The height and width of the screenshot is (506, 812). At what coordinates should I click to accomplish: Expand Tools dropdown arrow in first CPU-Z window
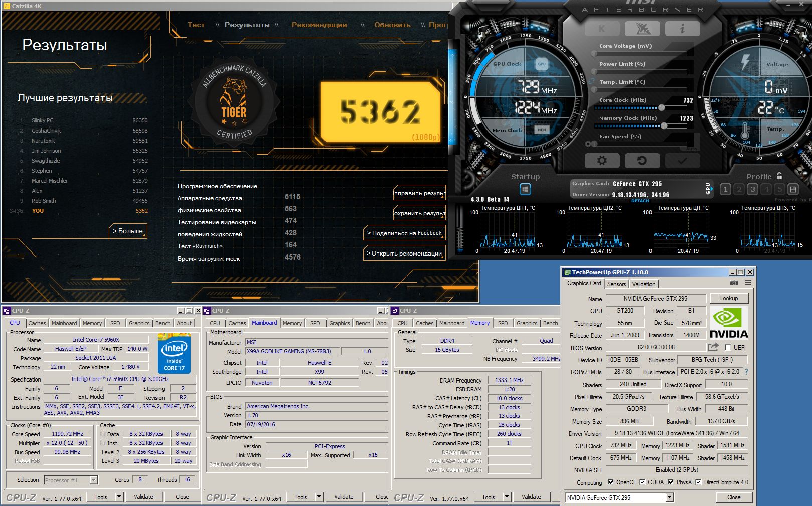pyautogui.click(x=119, y=497)
